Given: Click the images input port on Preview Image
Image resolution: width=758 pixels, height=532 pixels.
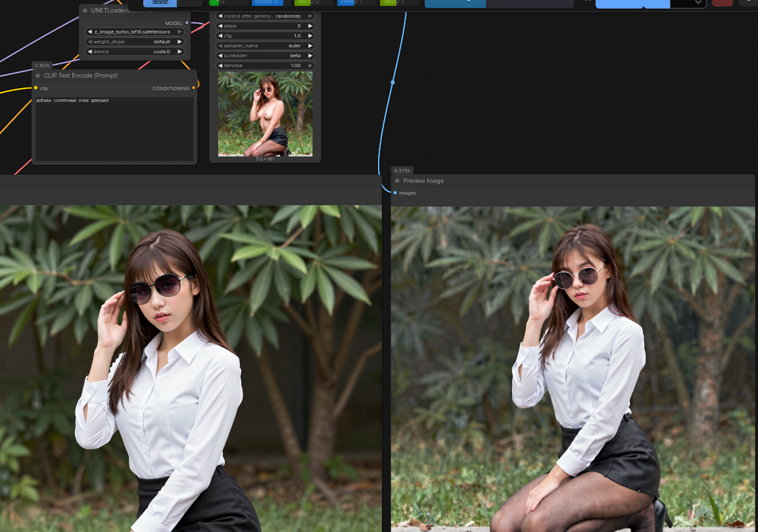Looking at the screenshot, I should [x=396, y=193].
